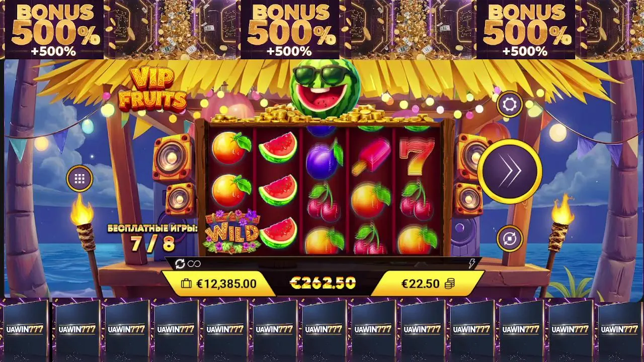Click the €262.50 win amount display

click(x=323, y=283)
